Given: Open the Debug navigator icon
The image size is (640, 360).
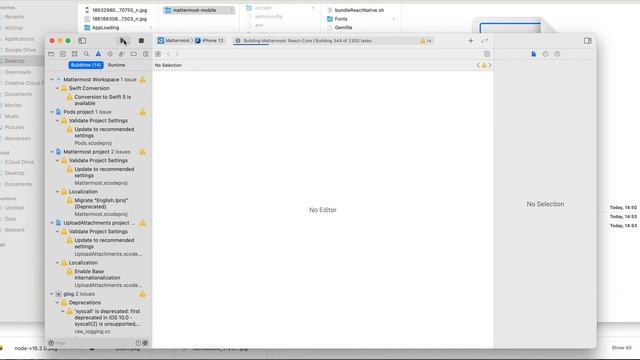Looking at the screenshot, I should (122, 54).
